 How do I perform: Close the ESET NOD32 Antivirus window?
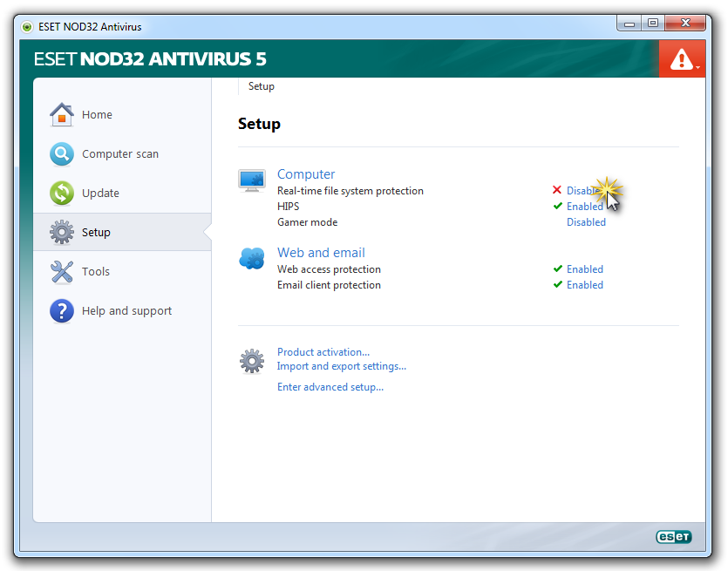pos(685,24)
